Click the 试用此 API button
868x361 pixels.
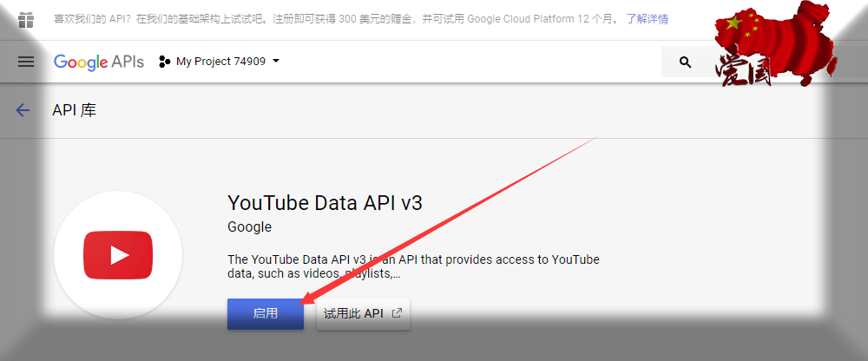[x=363, y=314]
